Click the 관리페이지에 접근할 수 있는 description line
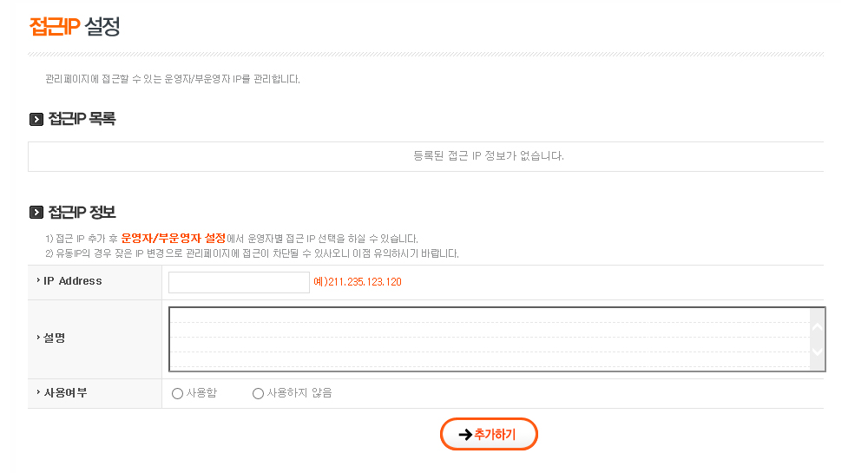 (173, 79)
